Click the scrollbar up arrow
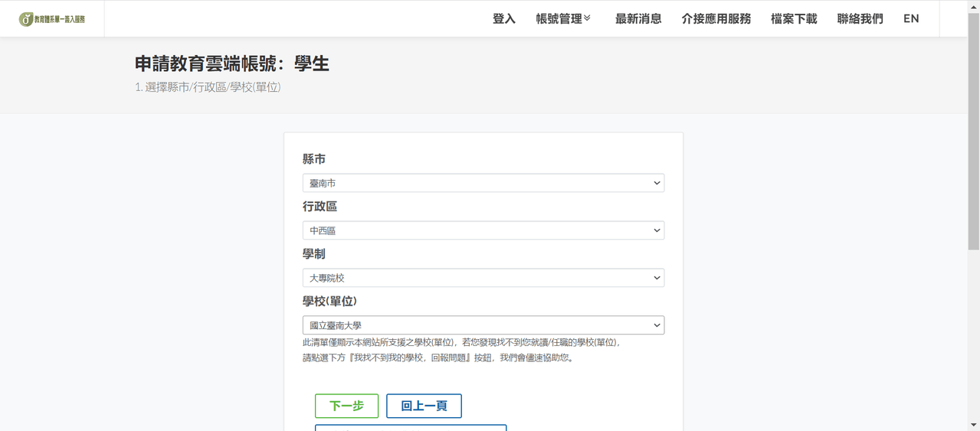This screenshot has height=431, width=980. pos(974,6)
